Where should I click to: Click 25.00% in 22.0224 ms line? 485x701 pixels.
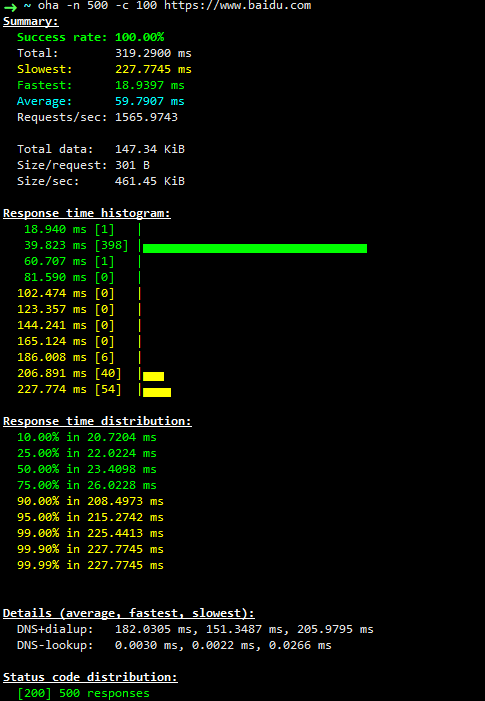click(x=87, y=453)
